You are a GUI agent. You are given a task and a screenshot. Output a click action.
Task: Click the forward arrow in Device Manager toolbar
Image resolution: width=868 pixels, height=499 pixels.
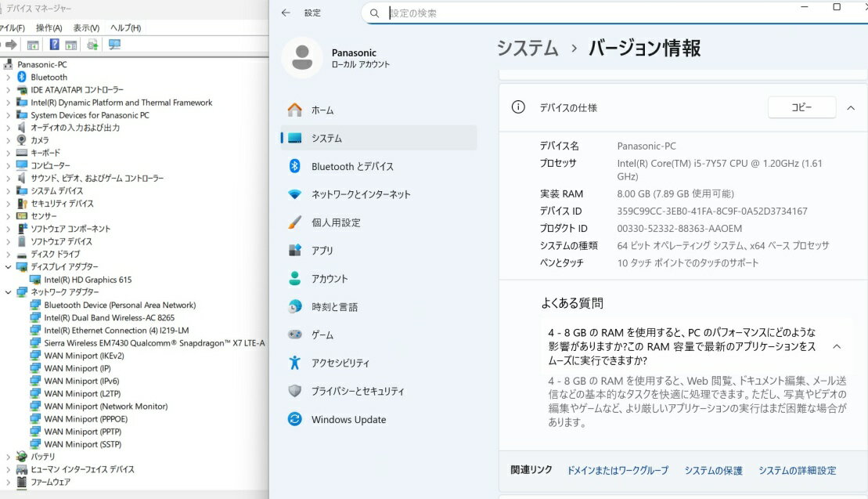pos(11,45)
